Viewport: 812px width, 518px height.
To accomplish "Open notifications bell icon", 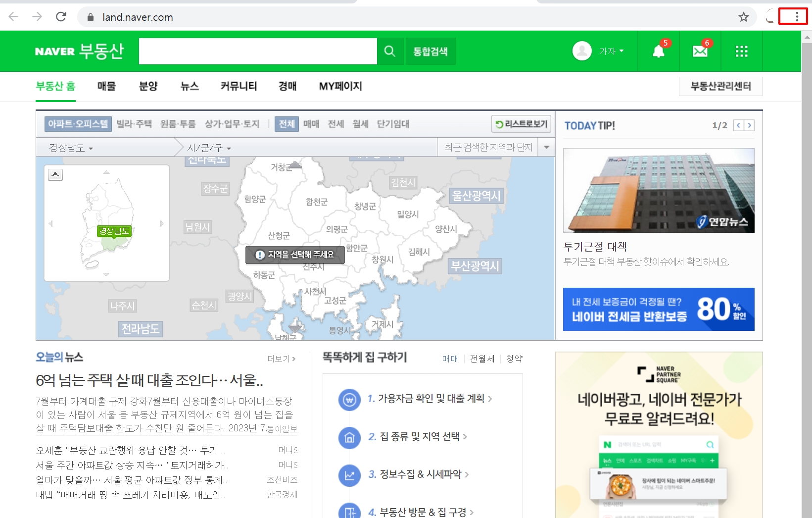I will [x=659, y=51].
